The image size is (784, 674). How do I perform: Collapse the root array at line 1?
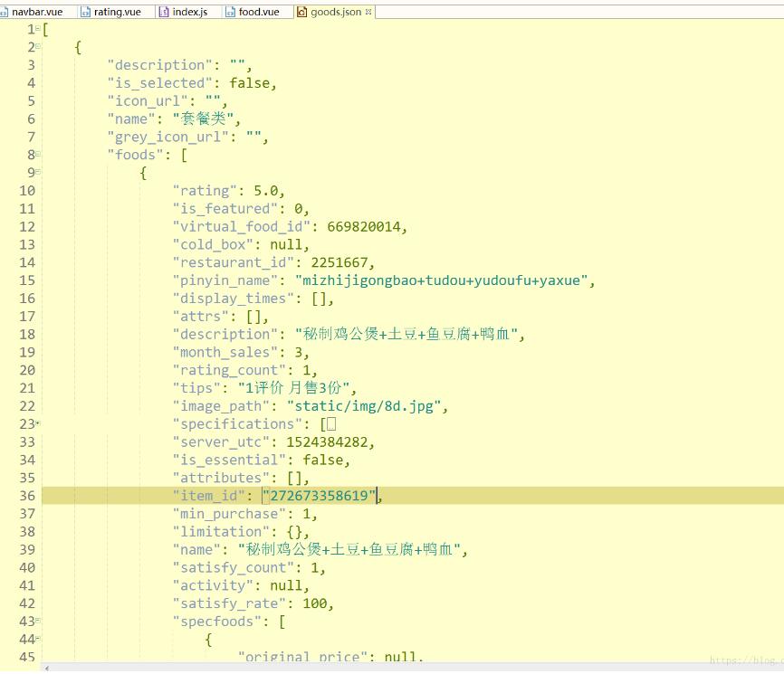(37, 29)
